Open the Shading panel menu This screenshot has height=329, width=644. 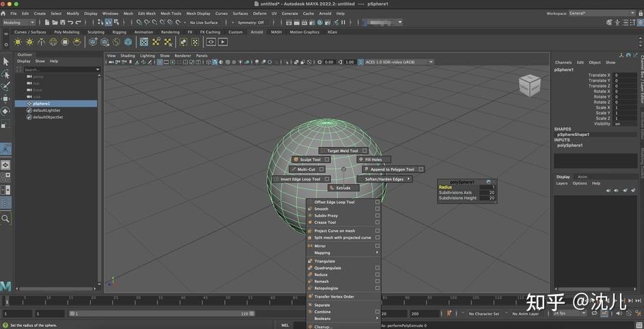127,55
